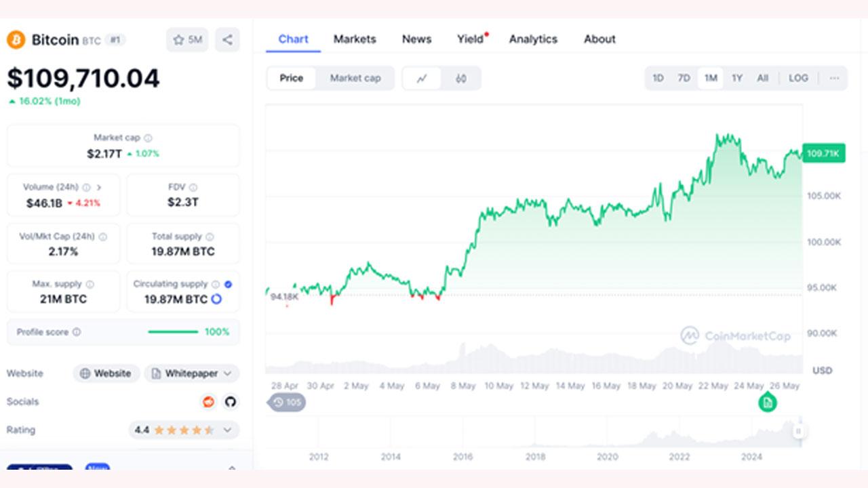Open the GitHub social icon
868x488 pixels.
[x=231, y=402]
